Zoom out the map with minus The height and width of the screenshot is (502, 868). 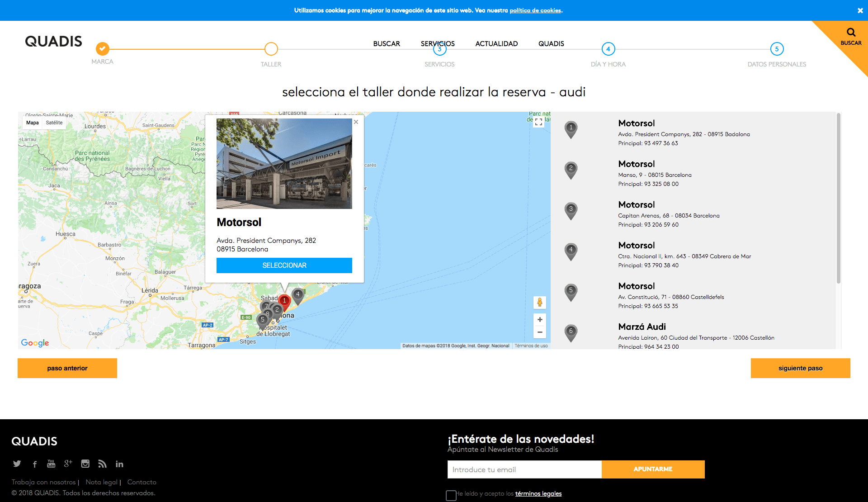coord(540,332)
